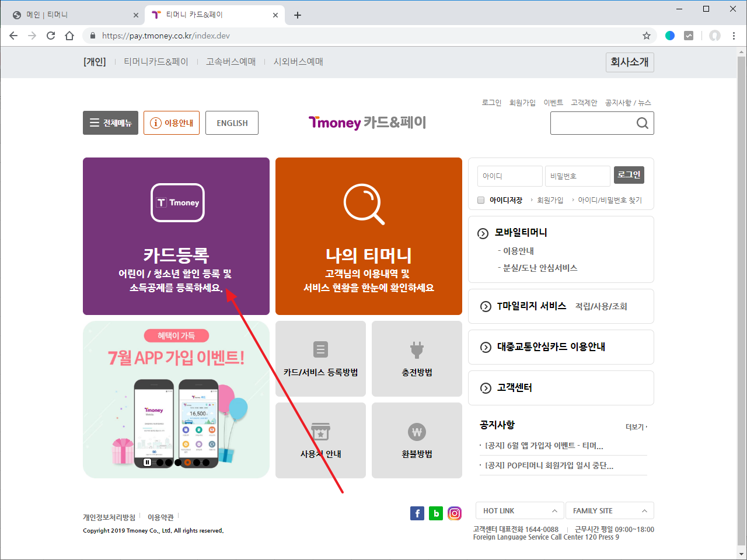Click the 회사소개 button
The image size is (747, 560).
[629, 62]
